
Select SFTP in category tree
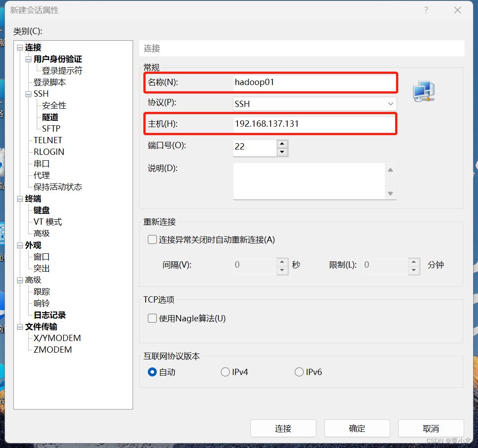coord(51,128)
